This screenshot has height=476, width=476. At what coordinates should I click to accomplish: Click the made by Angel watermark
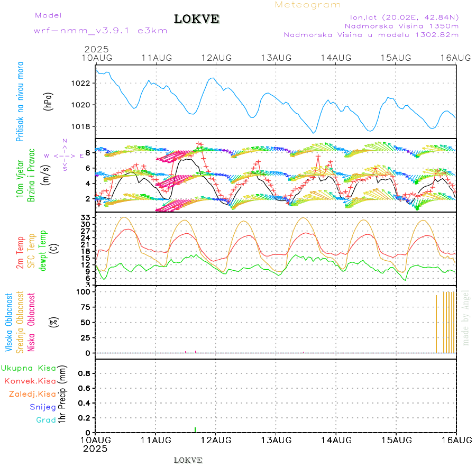(466, 317)
